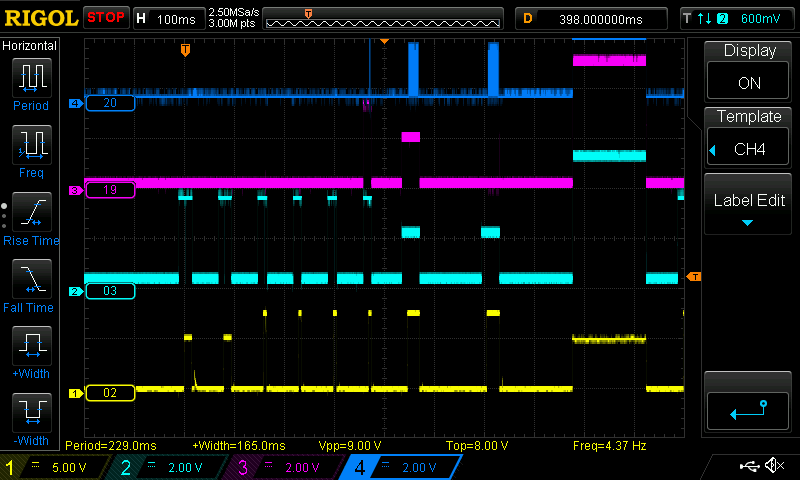
Task: Open the Template CH4 selector
Action: pos(749,136)
